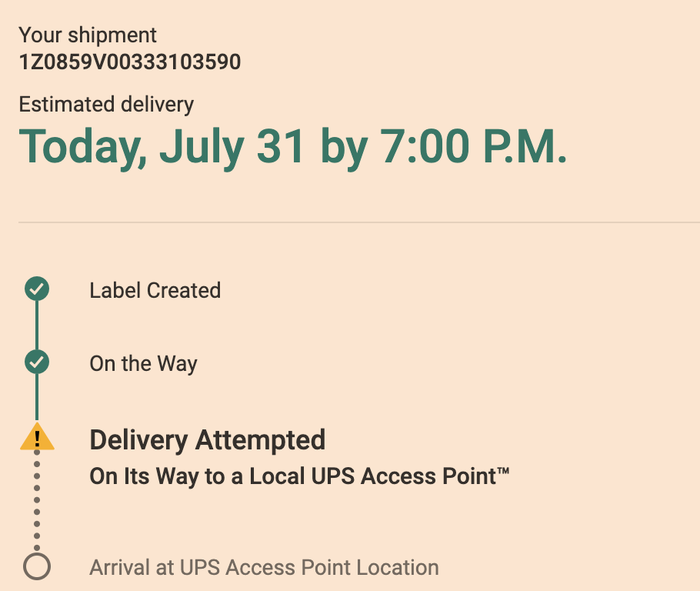Image resolution: width=700 pixels, height=591 pixels.
Task: Click the On the Way checkmark icon
Action: [x=37, y=362]
